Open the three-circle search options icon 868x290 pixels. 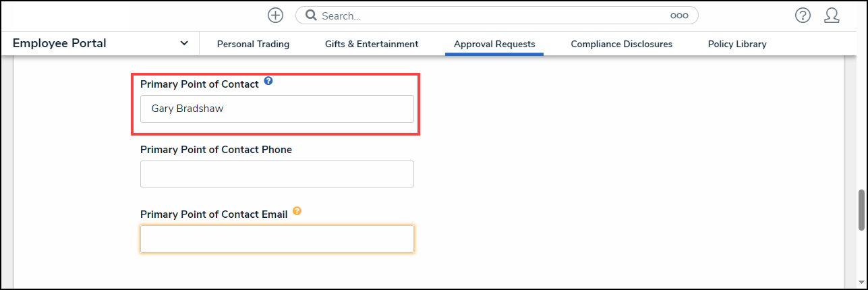(679, 16)
